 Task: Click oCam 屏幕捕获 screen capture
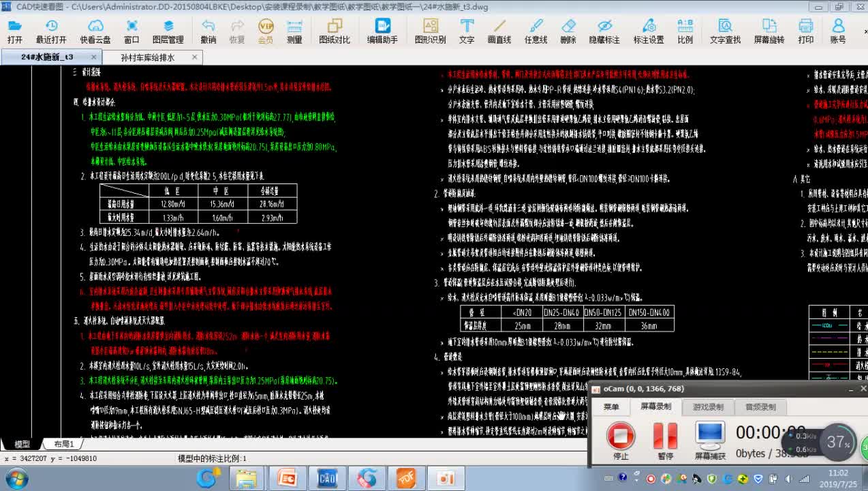point(710,441)
